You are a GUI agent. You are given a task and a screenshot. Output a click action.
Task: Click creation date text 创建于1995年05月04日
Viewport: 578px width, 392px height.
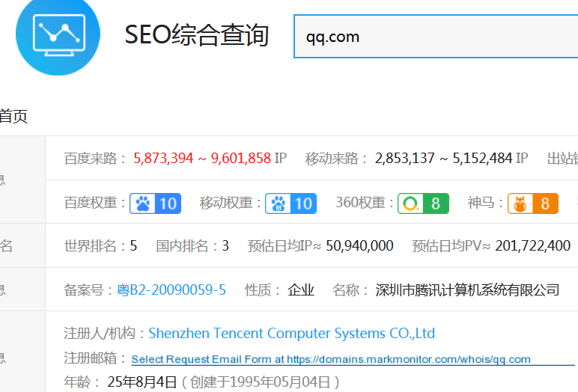260,382
